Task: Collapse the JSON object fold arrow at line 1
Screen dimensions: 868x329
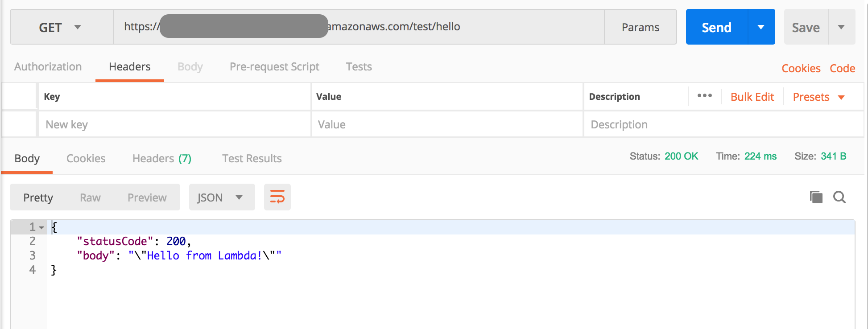Action: [41, 228]
